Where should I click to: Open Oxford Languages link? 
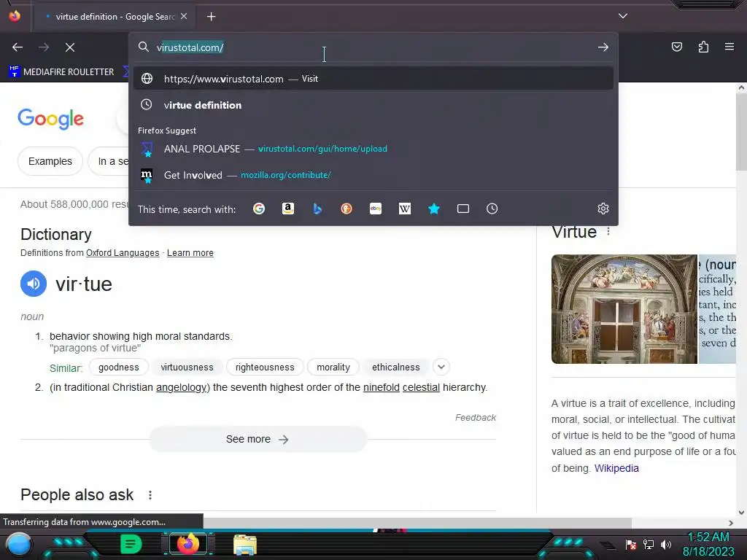click(x=123, y=253)
